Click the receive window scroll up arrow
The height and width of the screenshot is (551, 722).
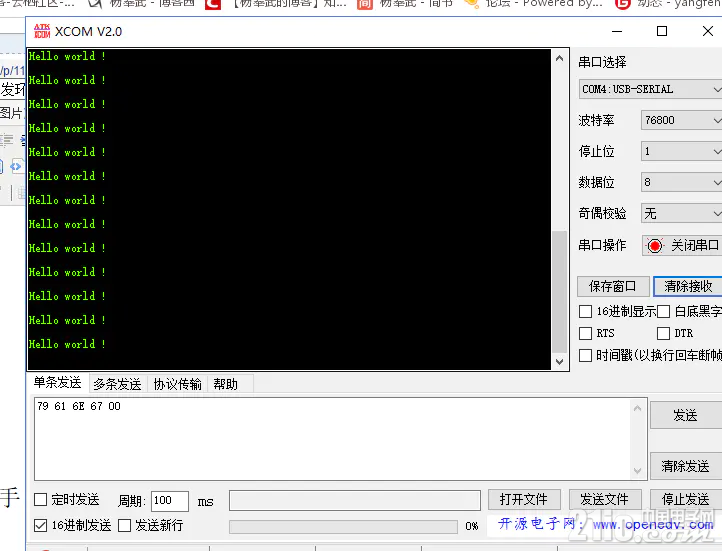pos(559,58)
